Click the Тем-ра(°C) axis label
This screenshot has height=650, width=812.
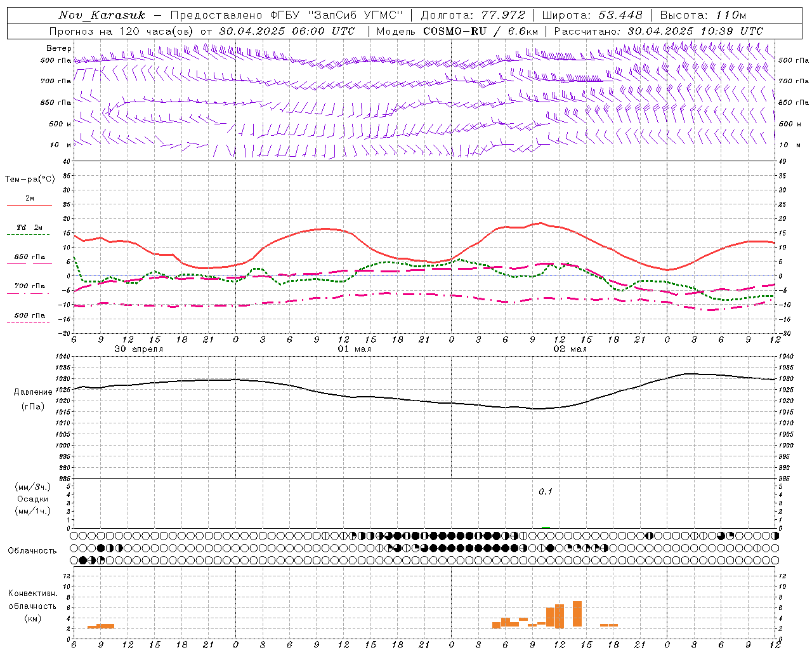[30, 180]
